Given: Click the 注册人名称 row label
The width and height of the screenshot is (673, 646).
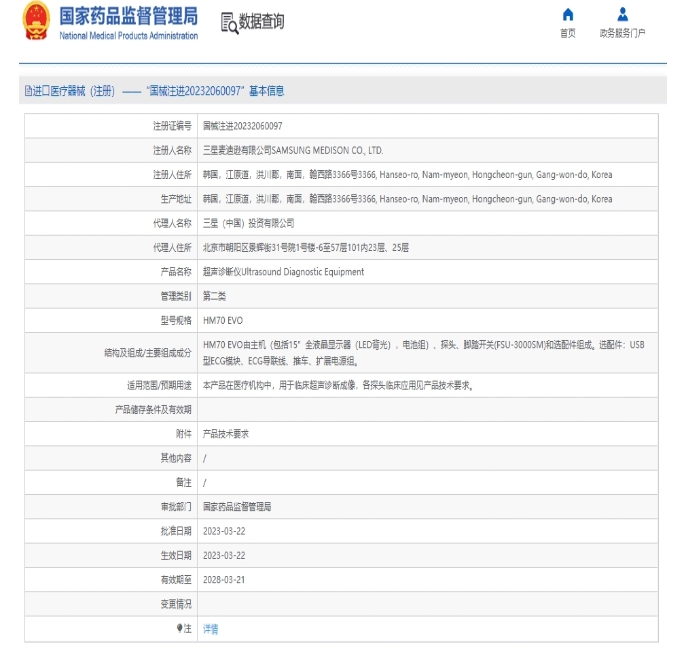Looking at the screenshot, I should 172,150.
